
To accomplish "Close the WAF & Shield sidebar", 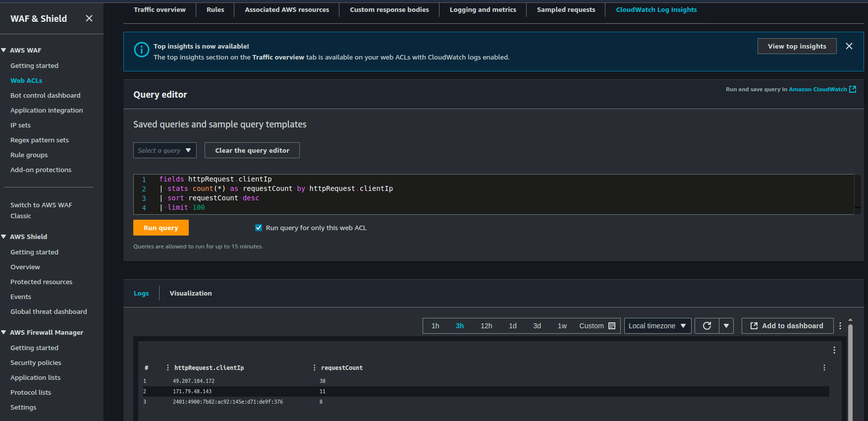I will [x=89, y=18].
